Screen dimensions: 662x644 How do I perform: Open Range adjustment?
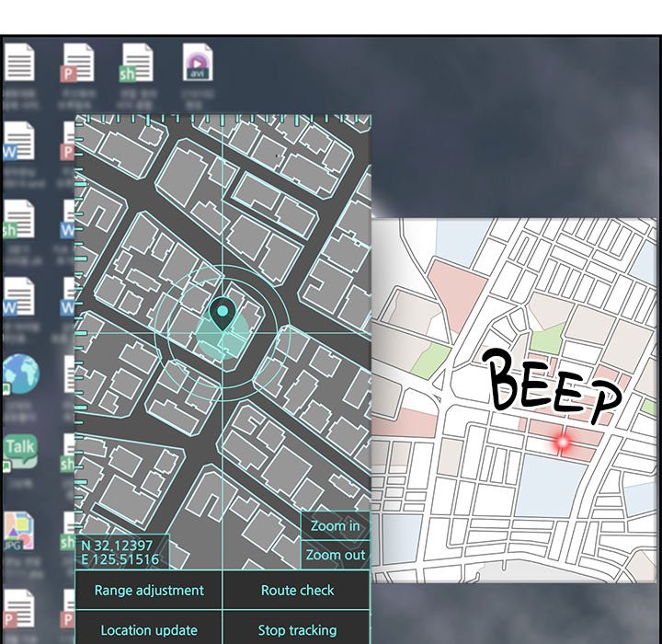click(x=149, y=590)
